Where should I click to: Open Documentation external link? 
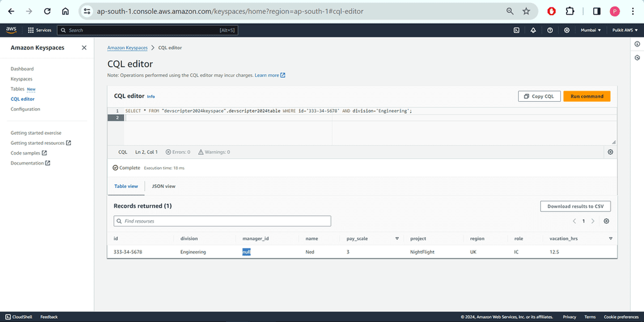pyautogui.click(x=30, y=163)
